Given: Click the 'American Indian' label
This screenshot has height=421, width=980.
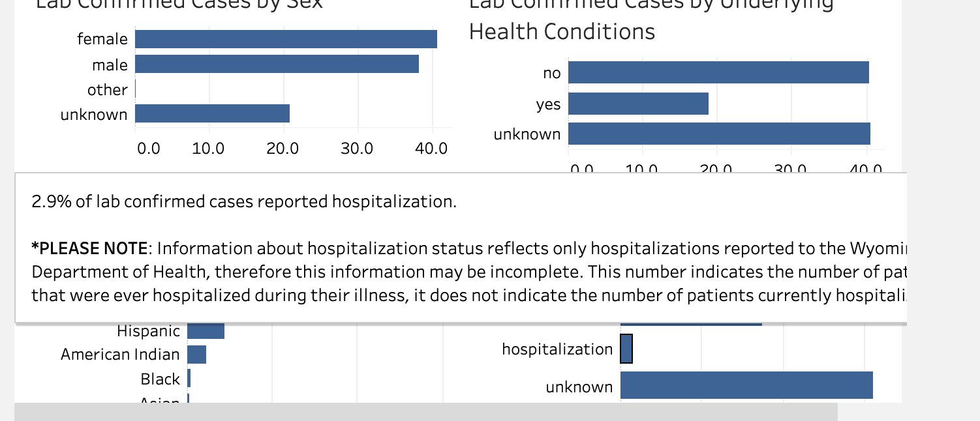Looking at the screenshot, I should pos(120,355).
